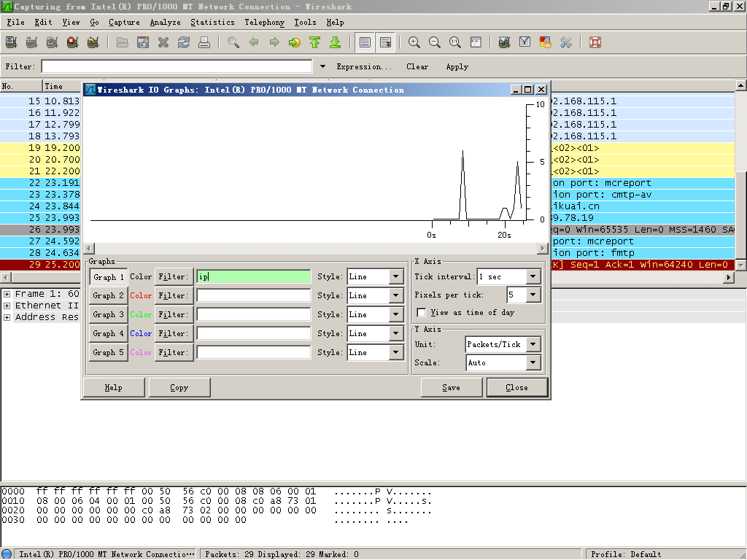Click Clear on the filter toolbar

point(417,66)
